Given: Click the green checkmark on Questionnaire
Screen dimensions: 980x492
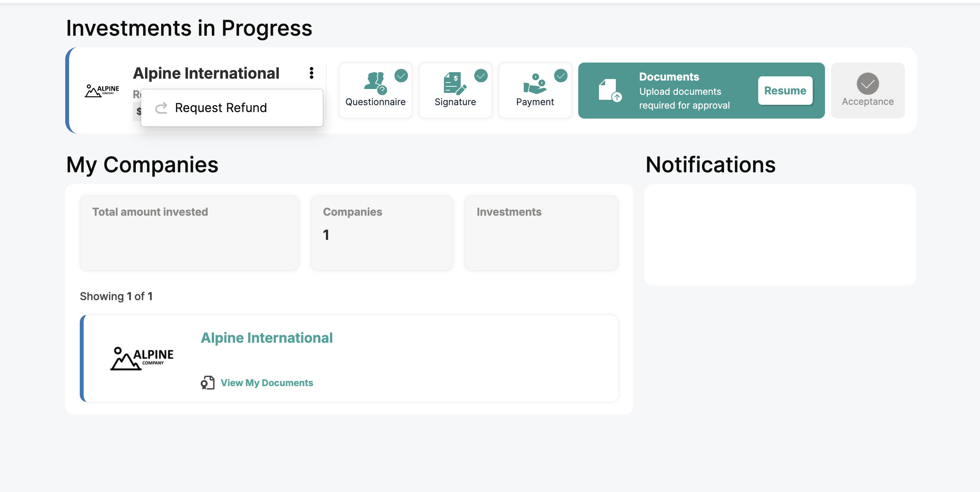Looking at the screenshot, I should 401,76.
